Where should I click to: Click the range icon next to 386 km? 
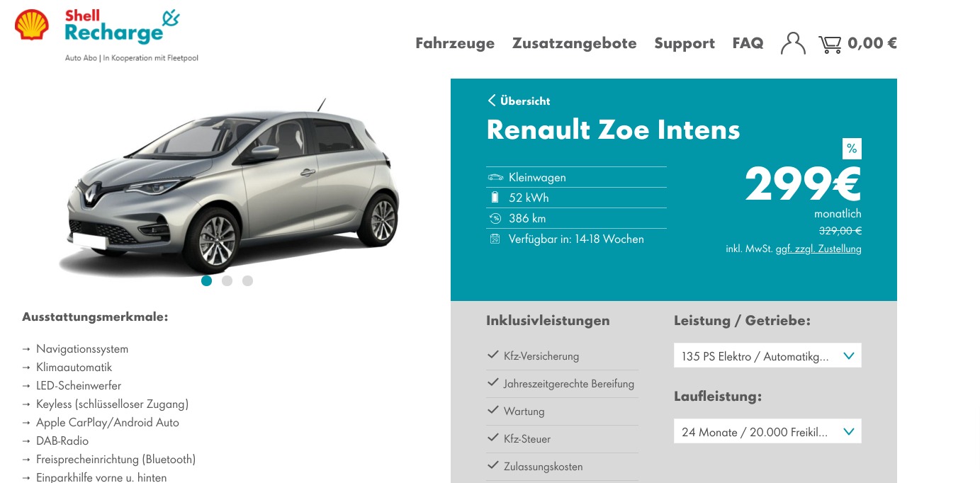pos(495,218)
